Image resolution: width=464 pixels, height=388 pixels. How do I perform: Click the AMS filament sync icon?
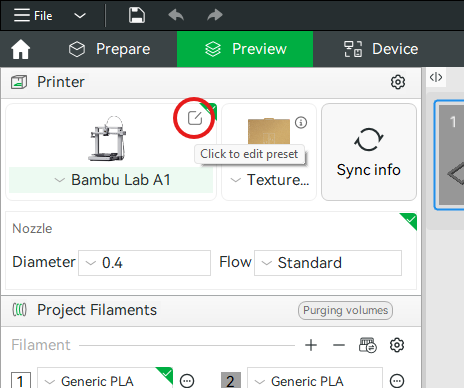pos(368,345)
